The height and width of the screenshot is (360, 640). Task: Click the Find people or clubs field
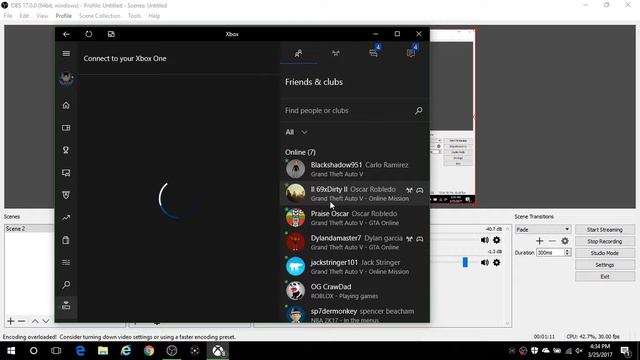(x=354, y=111)
